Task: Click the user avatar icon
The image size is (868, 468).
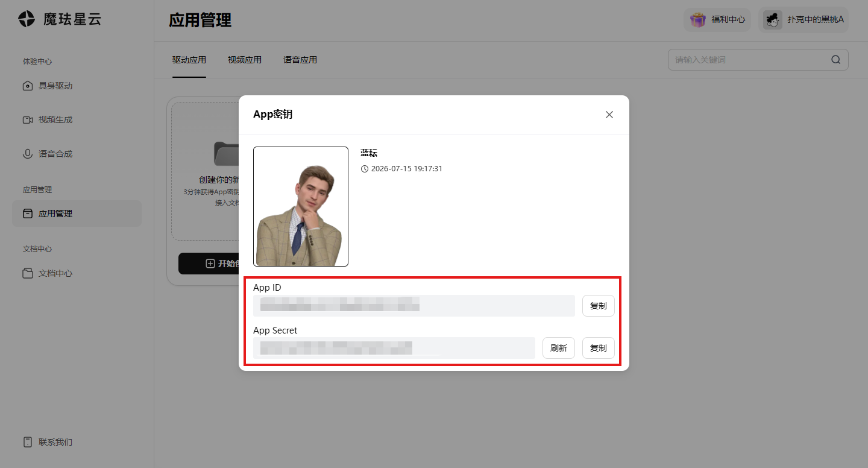Action: coord(773,20)
